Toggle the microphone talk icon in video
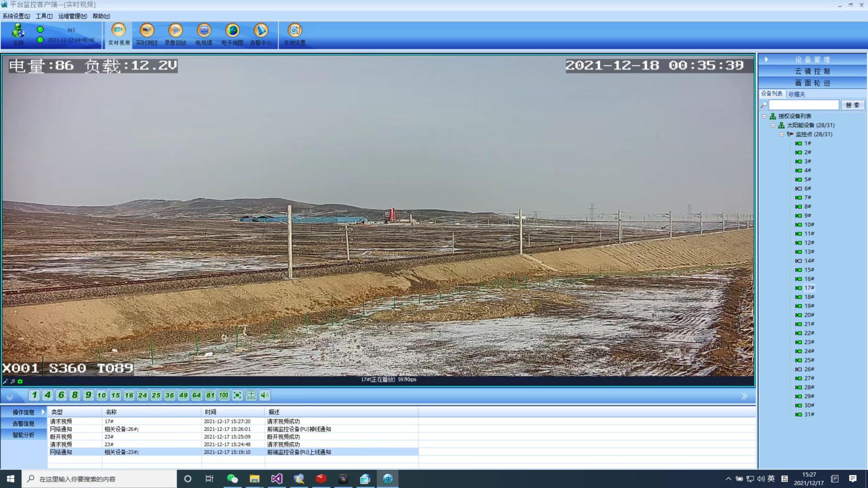Viewport: 868px width, 488px height. tap(5, 381)
